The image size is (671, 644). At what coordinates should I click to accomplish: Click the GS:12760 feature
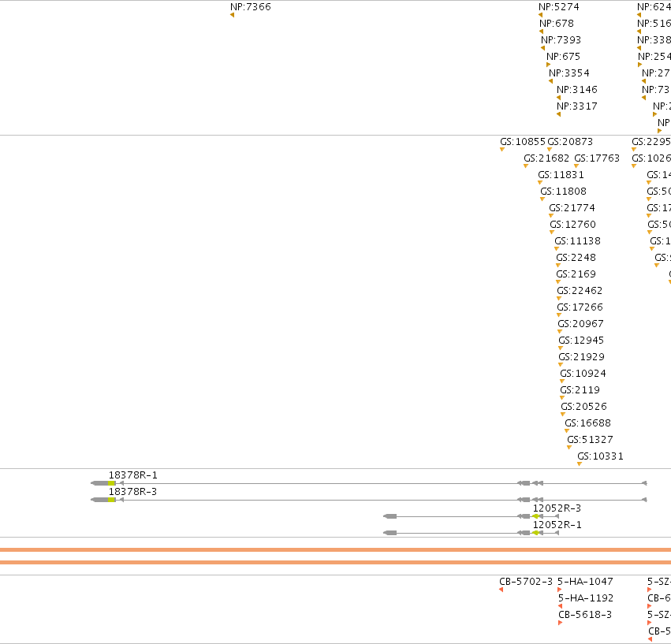[552, 233]
